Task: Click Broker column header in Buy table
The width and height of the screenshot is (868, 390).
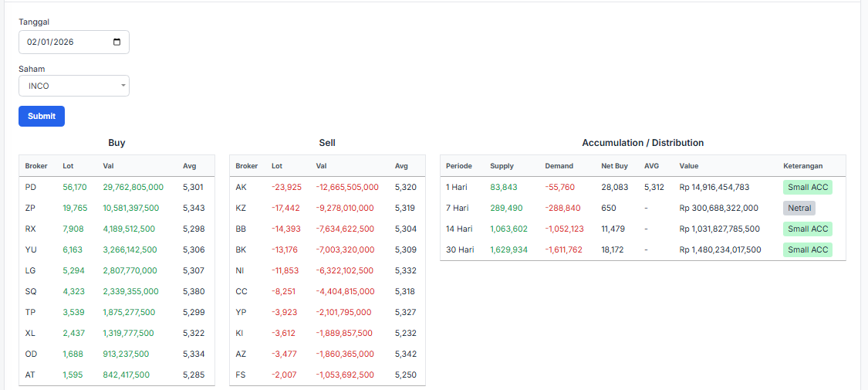Action: [36, 166]
